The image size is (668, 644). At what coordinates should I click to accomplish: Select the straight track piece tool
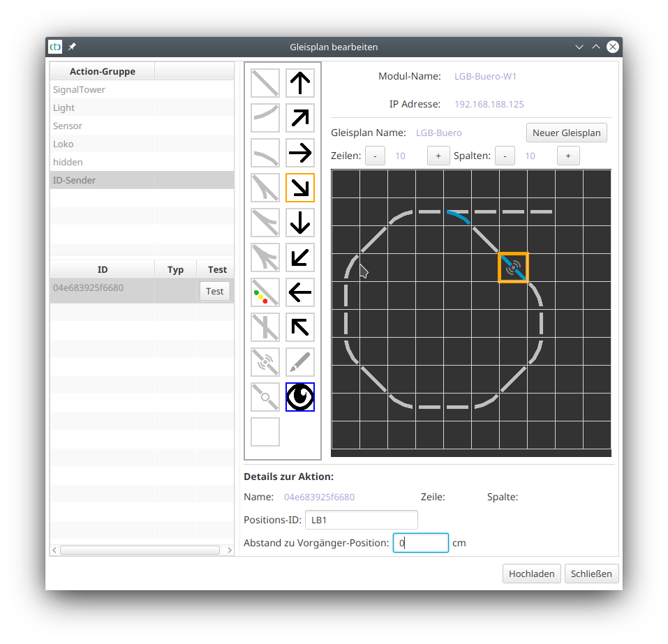[x=265, y=83]
